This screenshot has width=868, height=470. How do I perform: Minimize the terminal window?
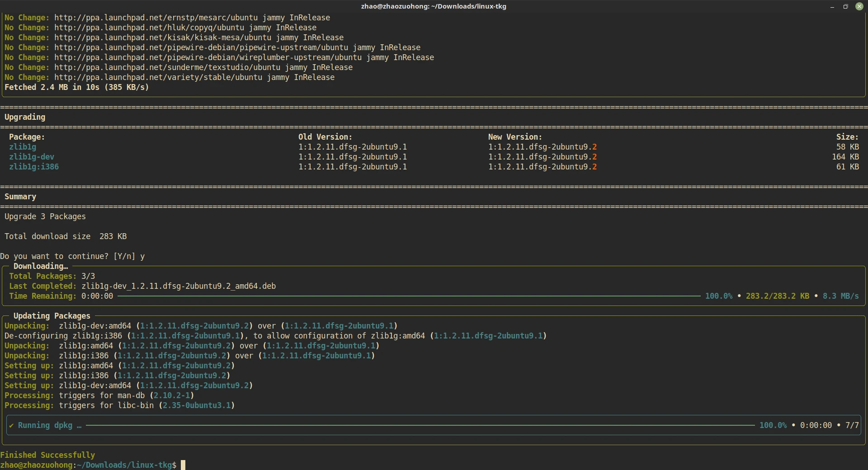(832, 6)
